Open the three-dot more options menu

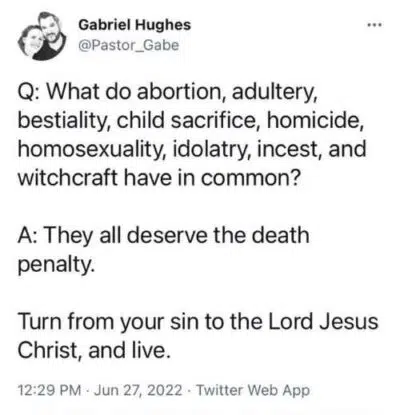[x=375, y=25]
